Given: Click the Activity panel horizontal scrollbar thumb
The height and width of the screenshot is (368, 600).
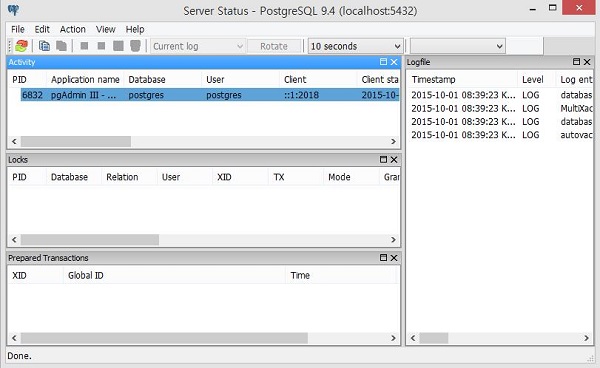Looking at the screenshot, I should coord(76,142).
